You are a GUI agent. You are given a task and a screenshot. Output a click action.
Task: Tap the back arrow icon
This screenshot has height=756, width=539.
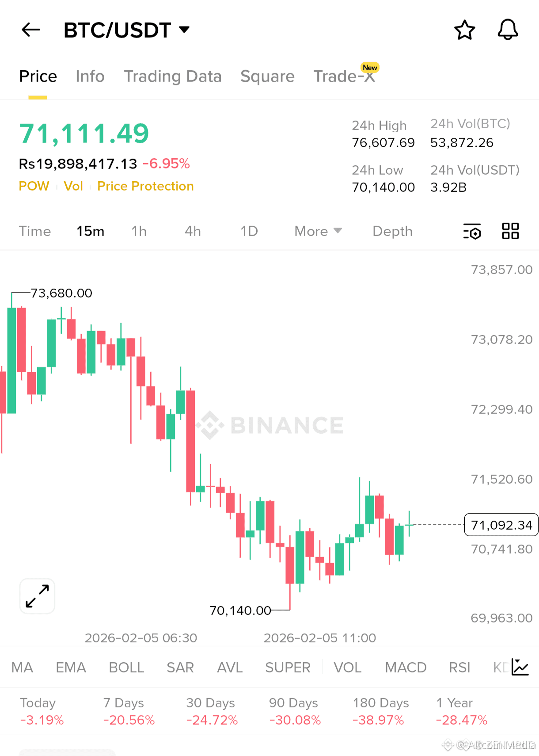pyautogui.click(x=31, y=30)
